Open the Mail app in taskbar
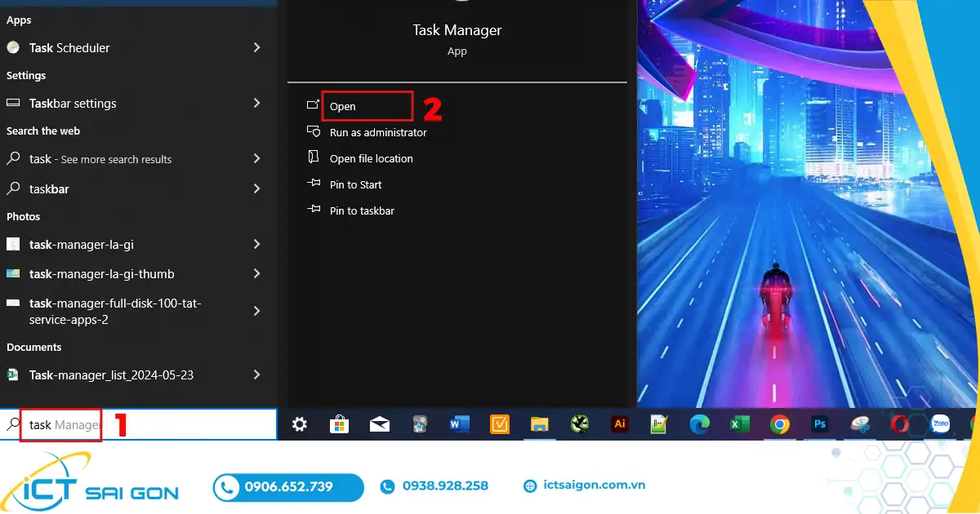Viewport: 980px width, 514px height. pos(379,424)
